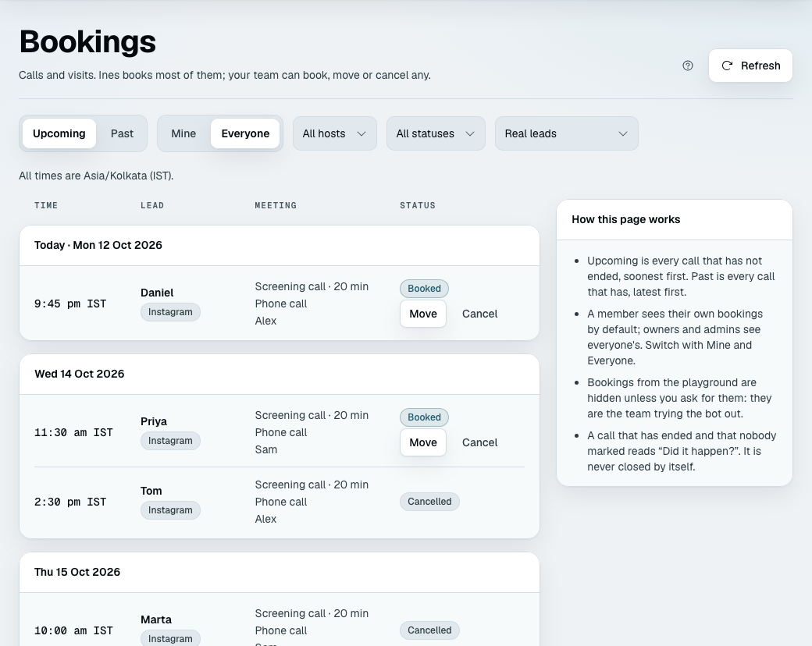Click host name Alex in Tom's row

[265, 519]
